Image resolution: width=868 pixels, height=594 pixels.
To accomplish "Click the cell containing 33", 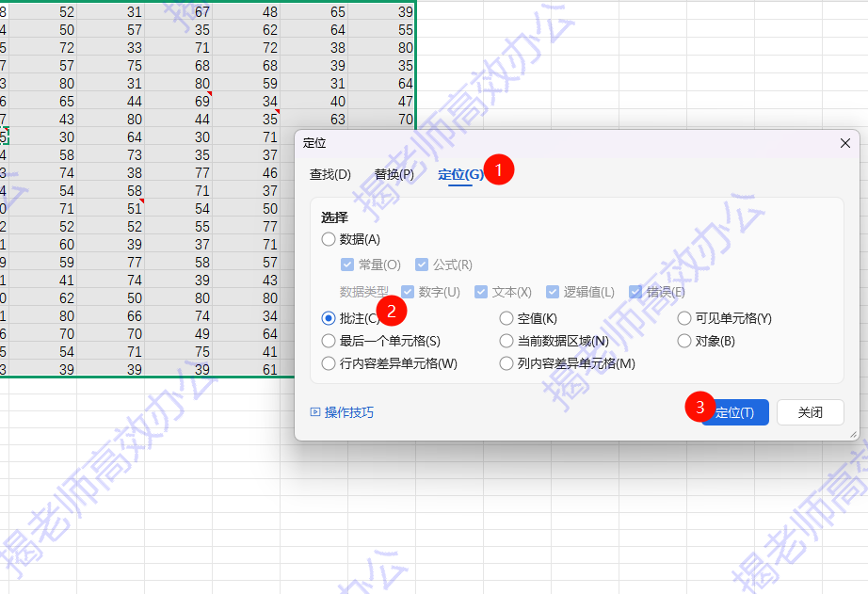I will (x=111, y=48).
